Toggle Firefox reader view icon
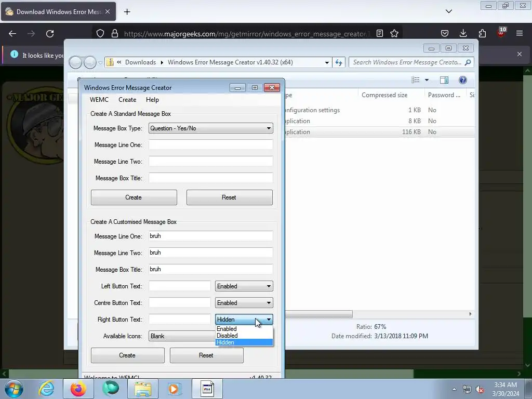 click(x=380, y=34)
